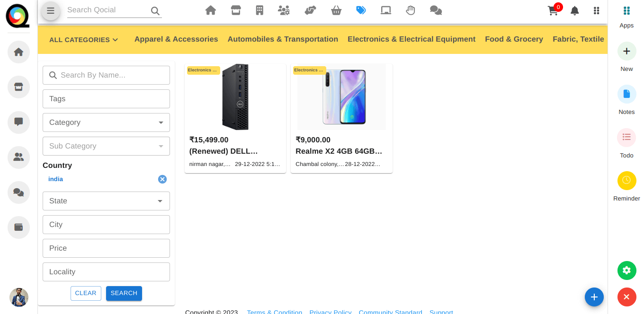This screenshot has width=644, height=314.
Task: Click the Realme X2 4GB 64GB title
Action: 339,151
